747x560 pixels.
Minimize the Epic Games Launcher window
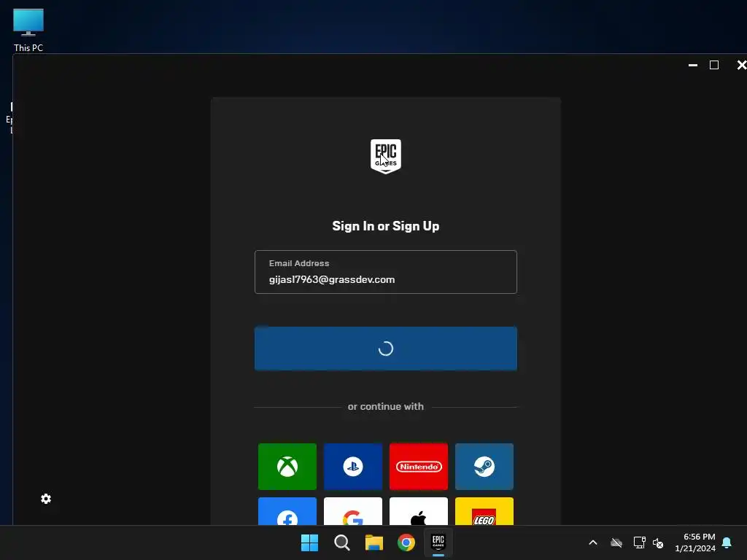pyautogui.click(x=693, y=65)
